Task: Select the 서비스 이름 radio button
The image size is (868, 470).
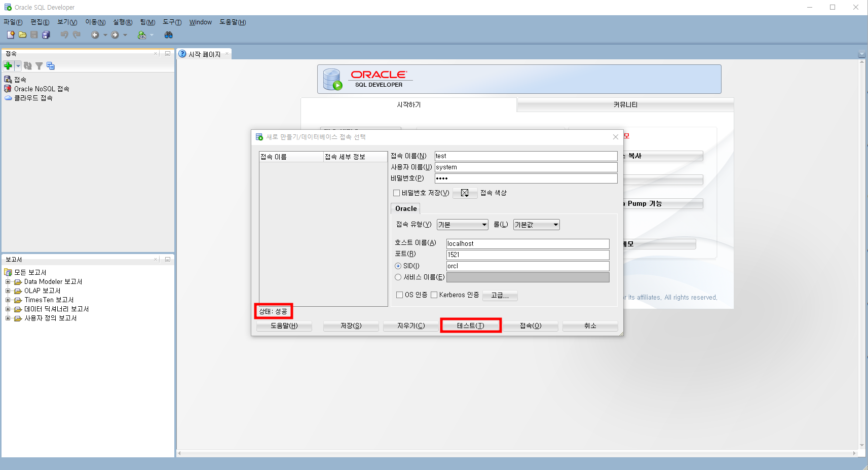Action: [x=398, y=277]
